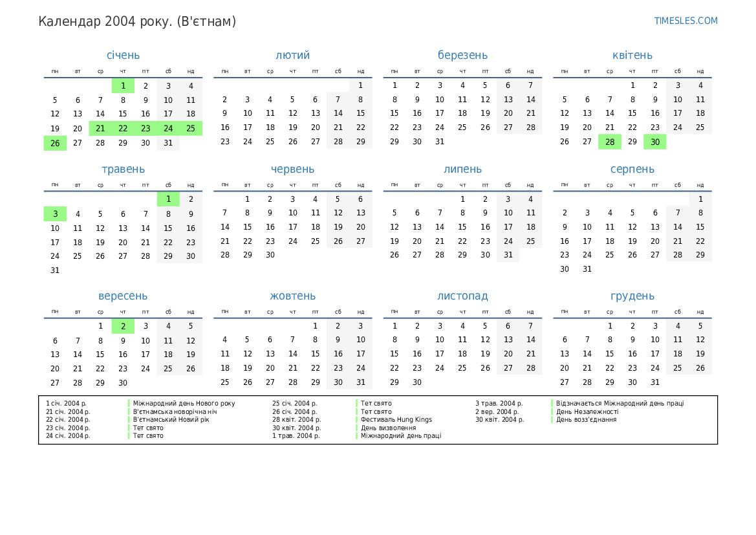Select the 'вересень' month heading

[123, 296]
